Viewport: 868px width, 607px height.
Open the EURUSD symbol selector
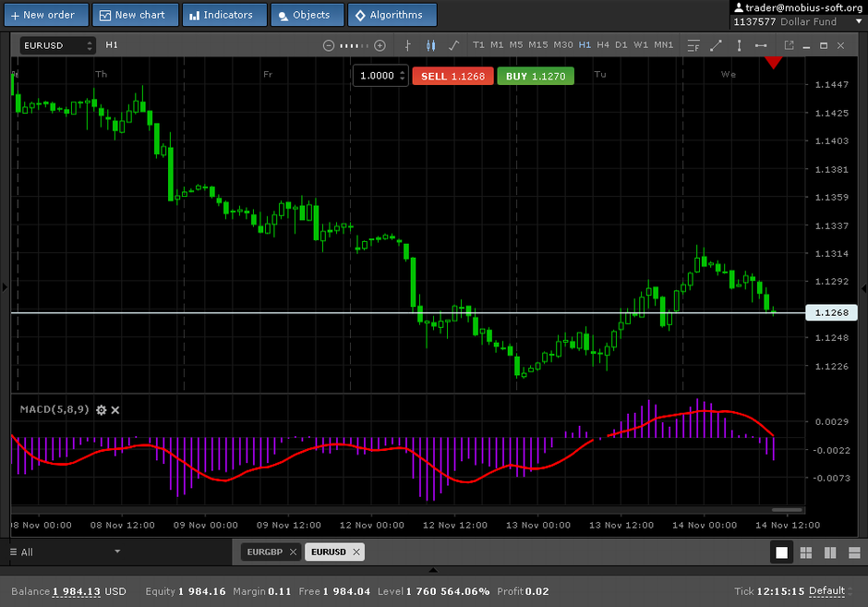(57, 45)
